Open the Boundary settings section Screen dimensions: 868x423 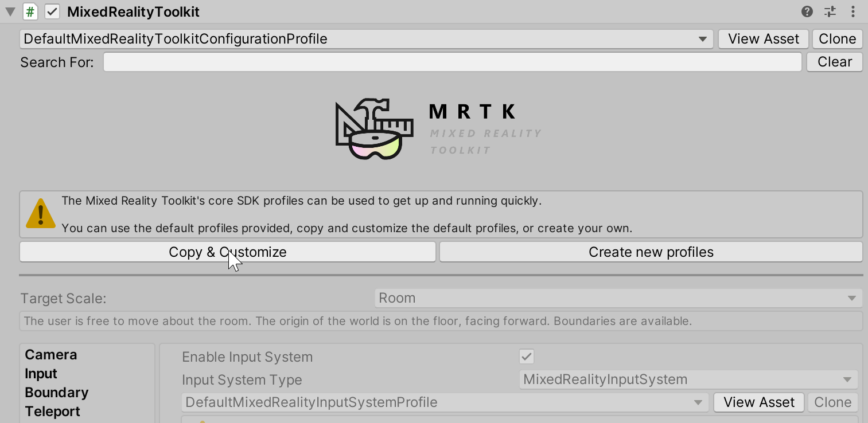[x=56, y=392]
